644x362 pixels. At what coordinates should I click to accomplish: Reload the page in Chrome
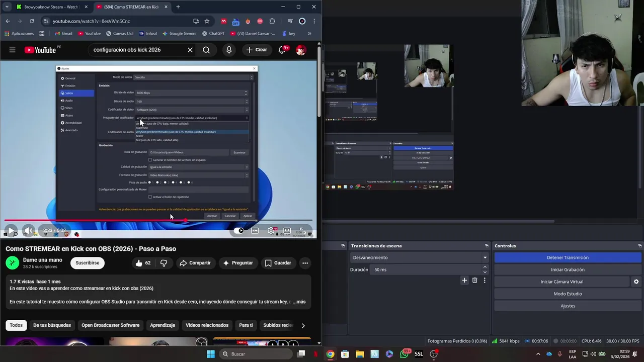[x=32, y=21]
